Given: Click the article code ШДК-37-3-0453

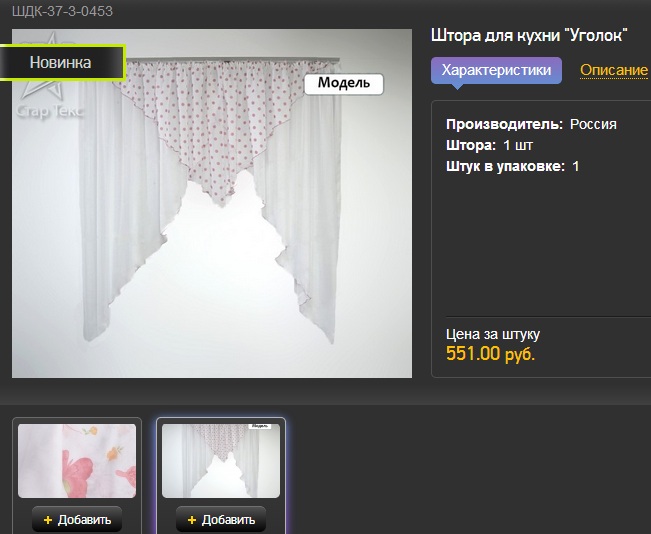Looking at the screenshot, I should [x=62, y=11].
